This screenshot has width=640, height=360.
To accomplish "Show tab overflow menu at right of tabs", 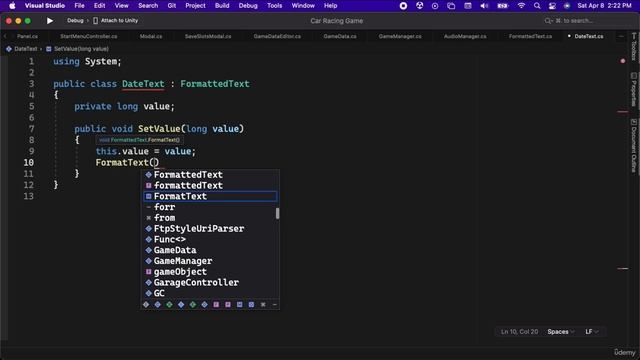I will click(x=621, y=36).
